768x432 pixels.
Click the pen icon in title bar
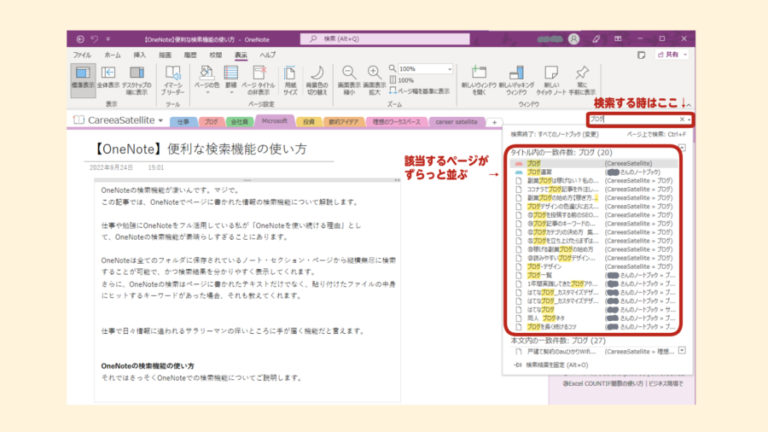pyautogui.click(x=596, y=39)
